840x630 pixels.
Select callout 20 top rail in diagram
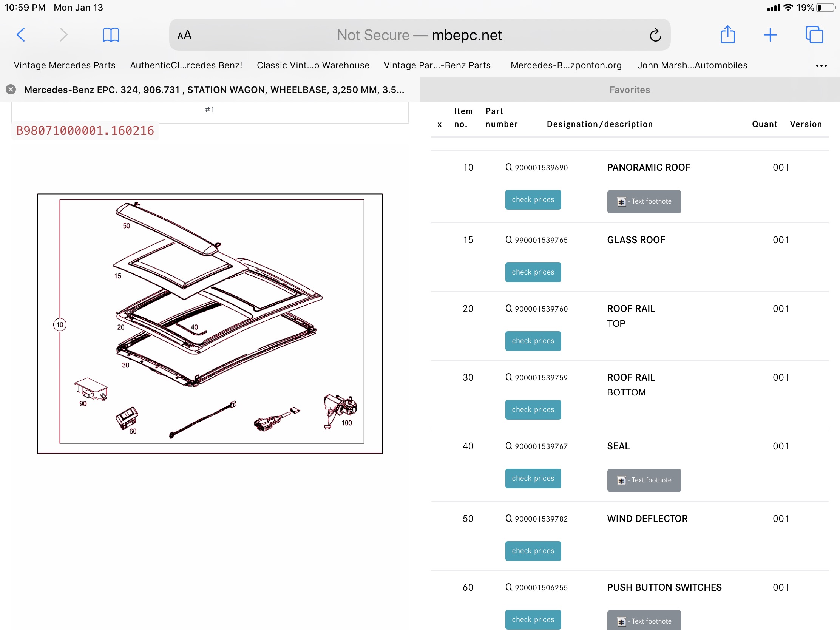click(x=121, y=327)
